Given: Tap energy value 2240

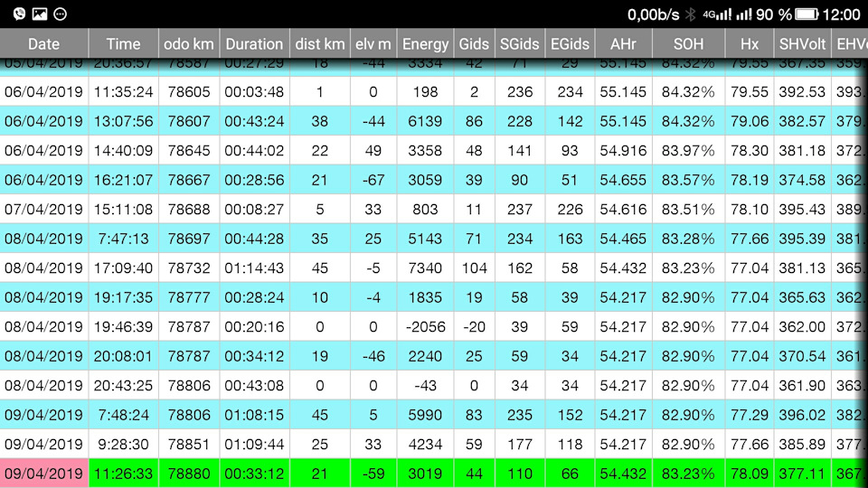Looking at the screenshot, I should point(425,356).
